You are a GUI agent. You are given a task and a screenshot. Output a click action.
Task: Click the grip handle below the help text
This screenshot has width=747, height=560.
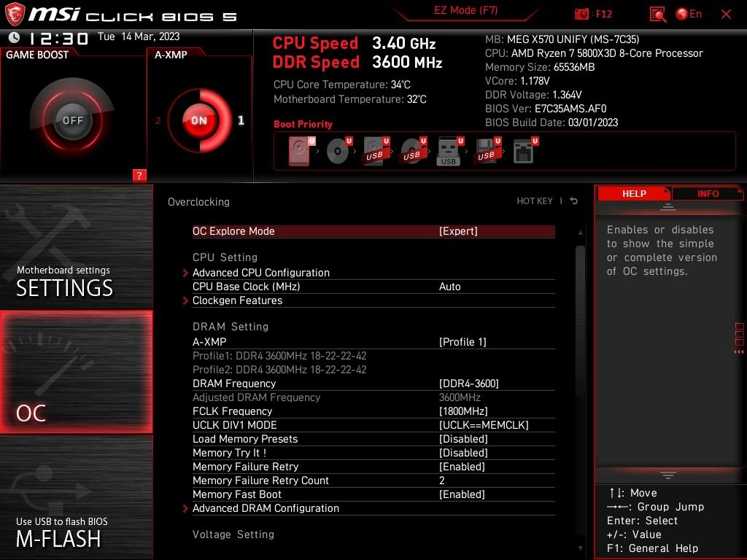point(668,475)
